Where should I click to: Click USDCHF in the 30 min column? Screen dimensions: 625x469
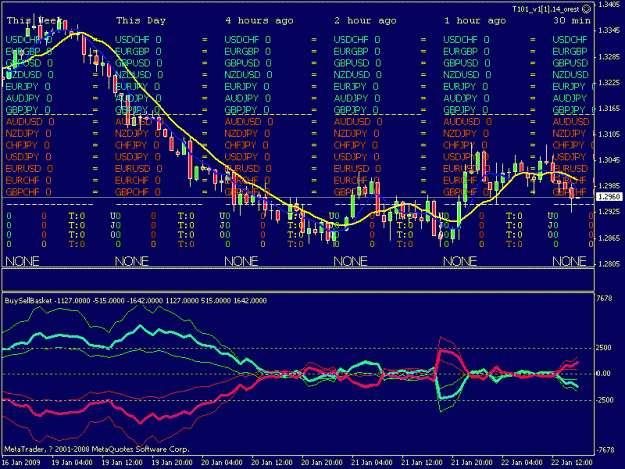tap(570, 40)
